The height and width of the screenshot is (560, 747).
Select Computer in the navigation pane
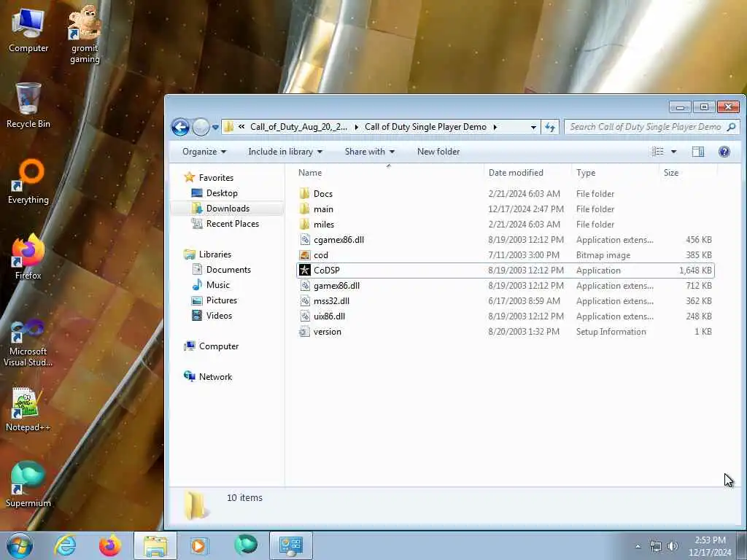coord(219,346)
